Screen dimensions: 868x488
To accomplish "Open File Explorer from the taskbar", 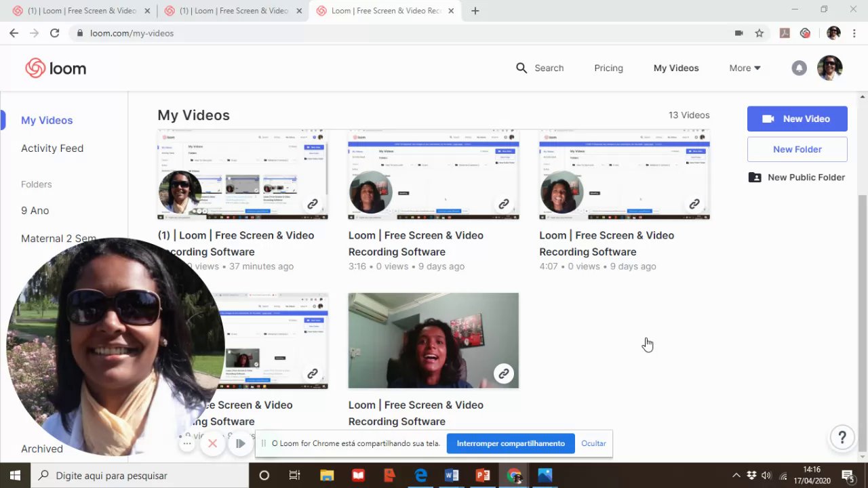I will coord(327,475).
